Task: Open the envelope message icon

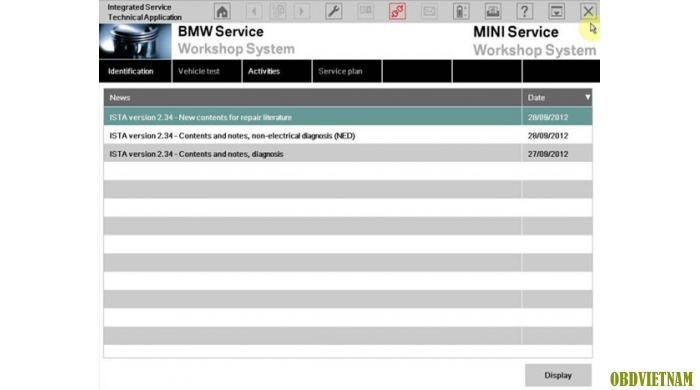Action: point(429,11)
